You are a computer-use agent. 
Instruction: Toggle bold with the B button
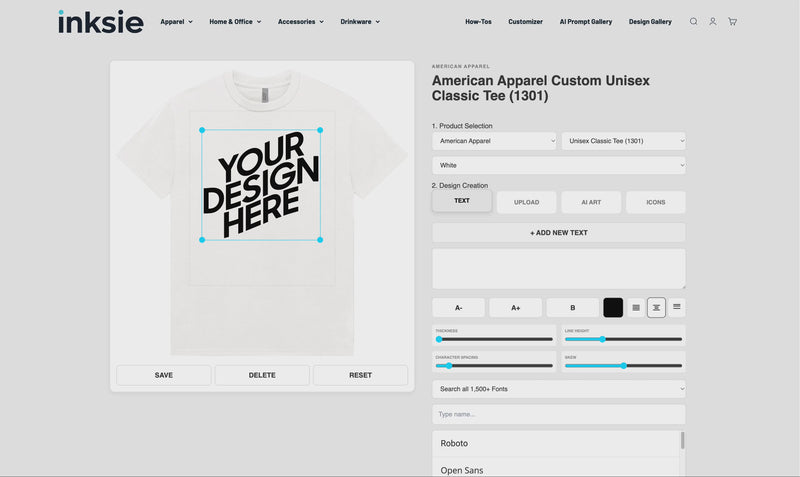click(x=572, y=307)
